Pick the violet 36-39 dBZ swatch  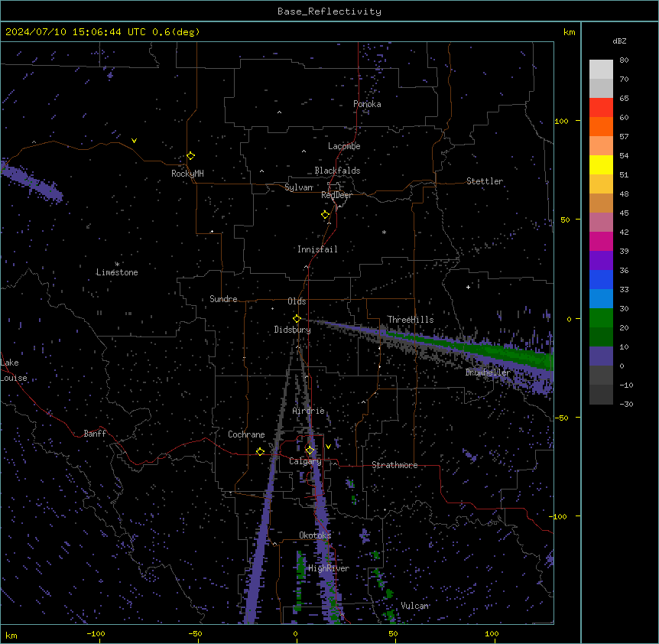[601, 261]
